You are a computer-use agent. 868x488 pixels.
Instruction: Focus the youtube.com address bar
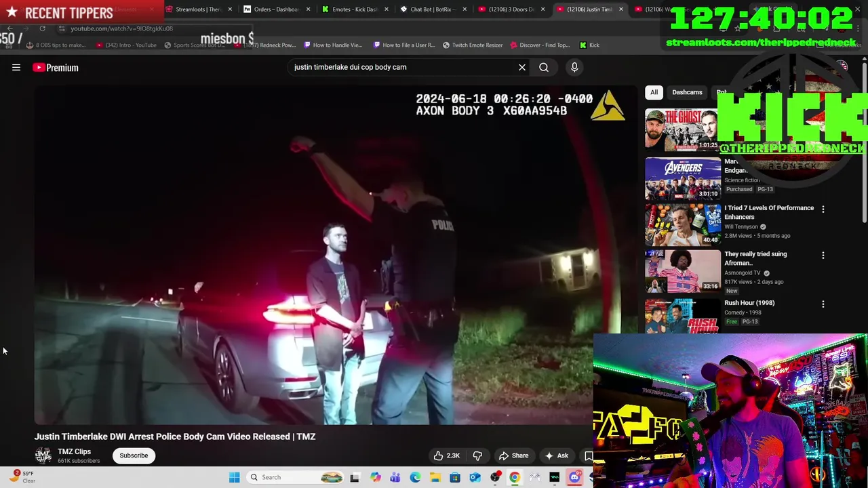[x=122, y=28]
